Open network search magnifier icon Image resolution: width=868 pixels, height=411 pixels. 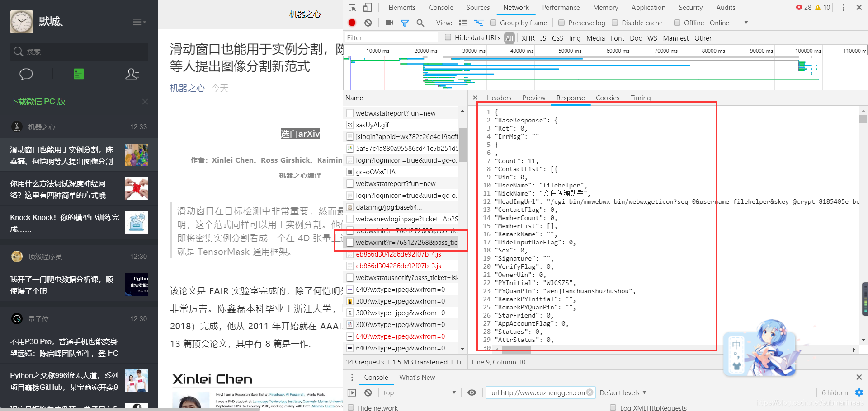(x=420, y=23)
